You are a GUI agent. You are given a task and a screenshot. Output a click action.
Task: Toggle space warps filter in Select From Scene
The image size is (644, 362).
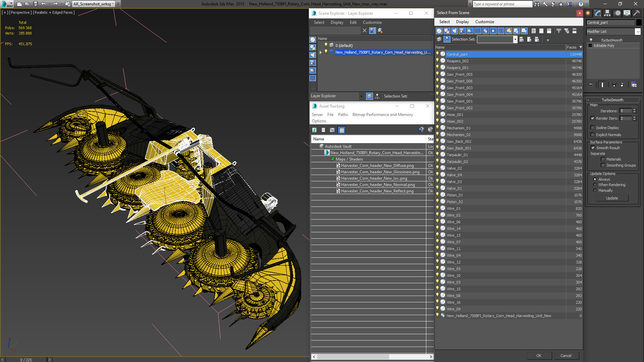tap(478, 31)
